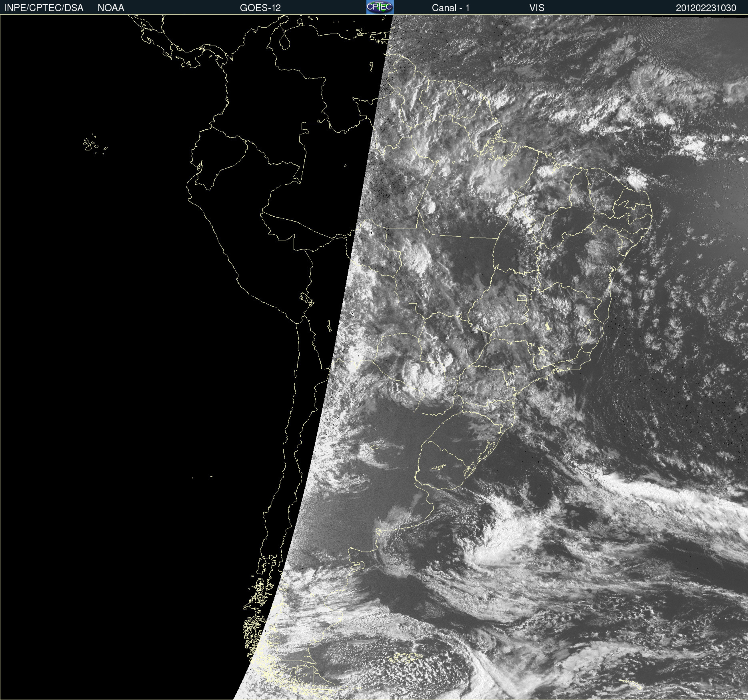Click the NOAA label in header
Image resolution: width=748 pixels, height=700 pixels.
pos(111,8)
